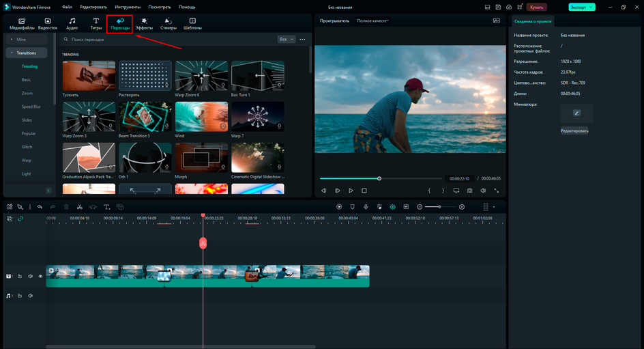Click the timeline zoom slider
This screenshot has width=644, height=349.
point(439,206)
